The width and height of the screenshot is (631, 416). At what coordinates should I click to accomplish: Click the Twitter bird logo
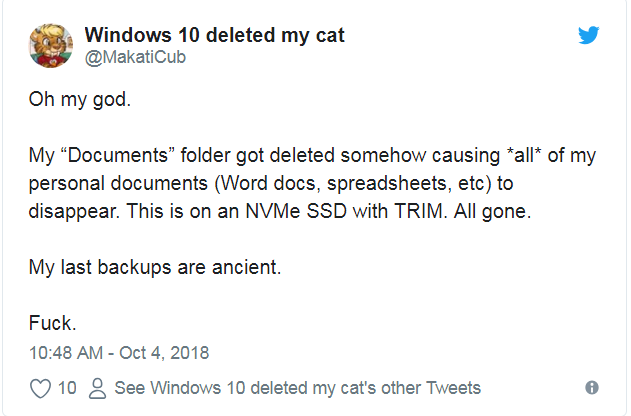[x=589, y=35]
